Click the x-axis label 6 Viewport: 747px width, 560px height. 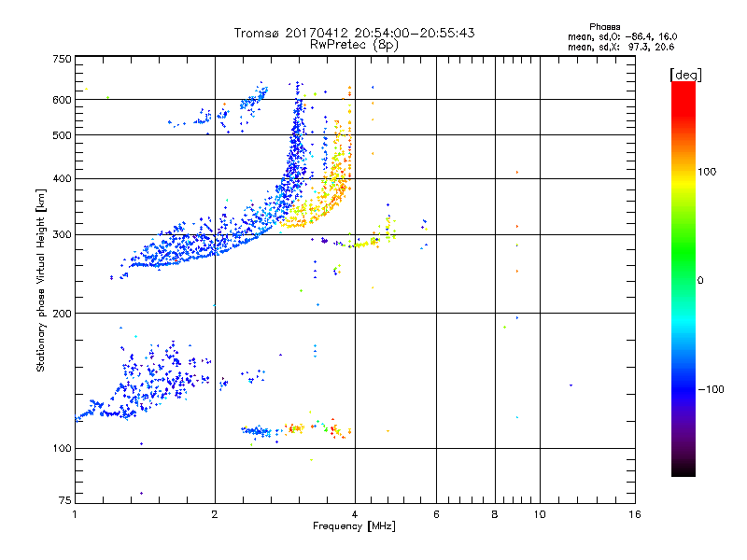click(x=436, y=514)
